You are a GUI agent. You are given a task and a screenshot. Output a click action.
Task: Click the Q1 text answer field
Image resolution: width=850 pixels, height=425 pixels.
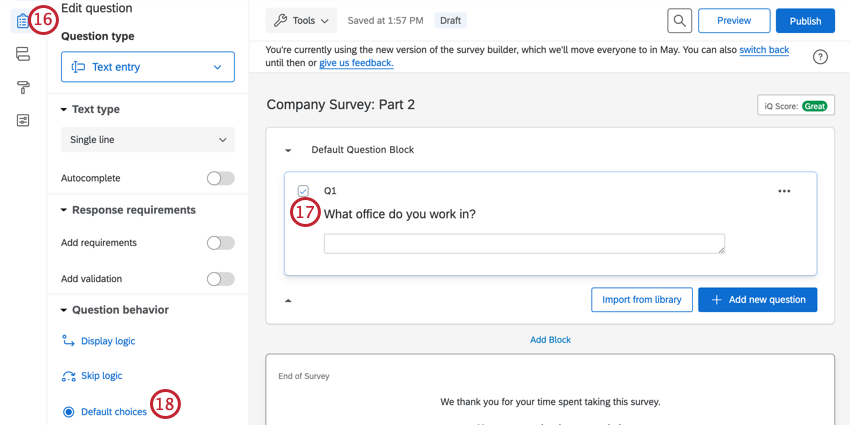(x=524, y=243)
